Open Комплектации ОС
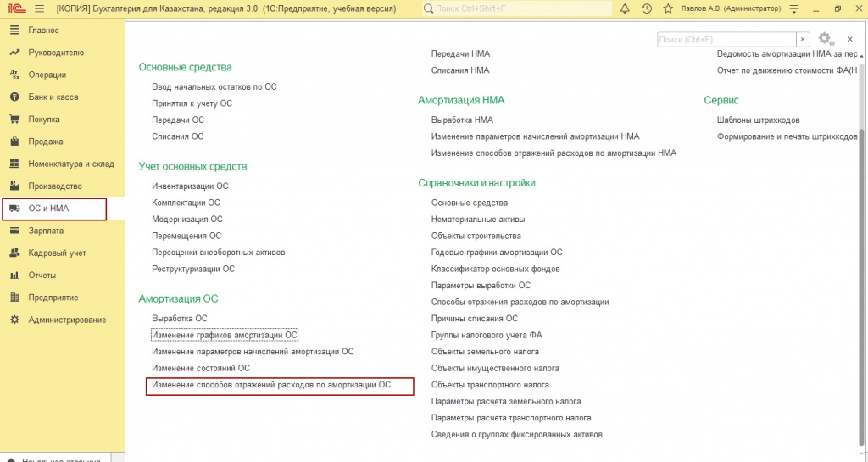868x462 pixels. (x=186, y=203)
